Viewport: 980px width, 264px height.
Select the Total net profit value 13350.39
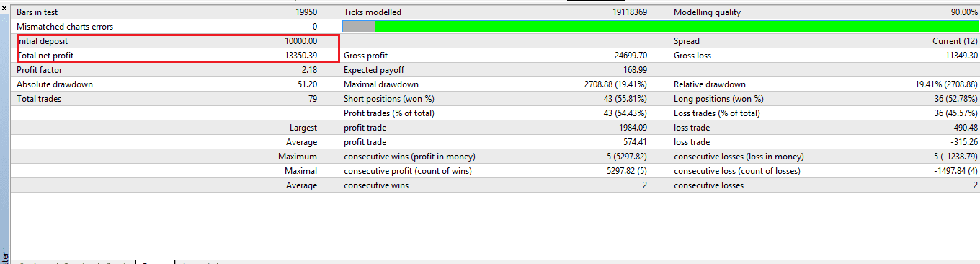point(300,56)
